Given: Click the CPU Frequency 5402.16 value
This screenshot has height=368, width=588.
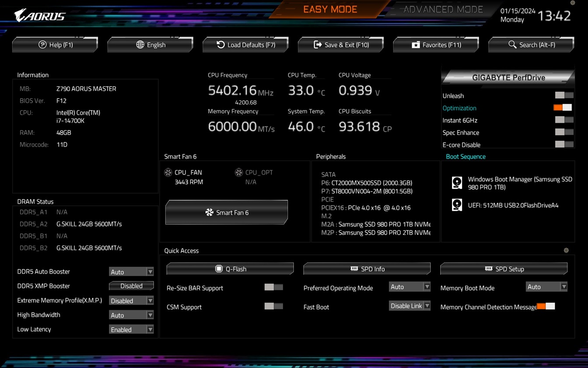Looking at the screenshot, I should (x=232, y=90).
